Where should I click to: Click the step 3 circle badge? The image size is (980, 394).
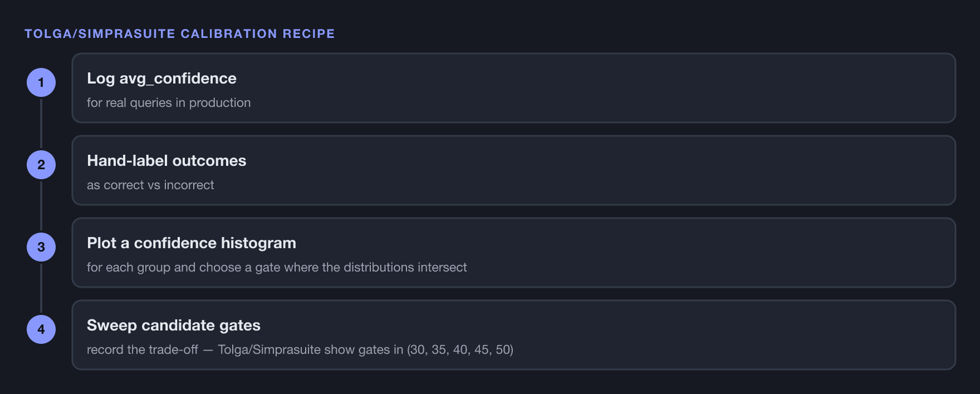click(x=41, y=247)
